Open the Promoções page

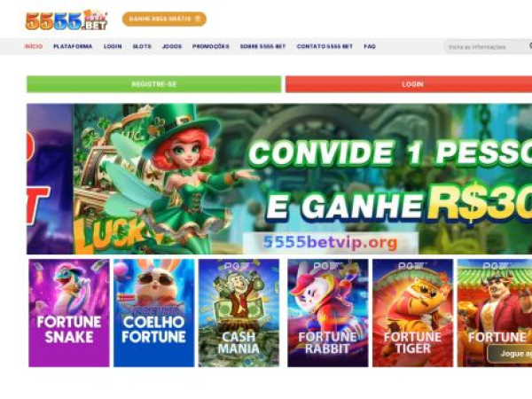tap(211, 46)
